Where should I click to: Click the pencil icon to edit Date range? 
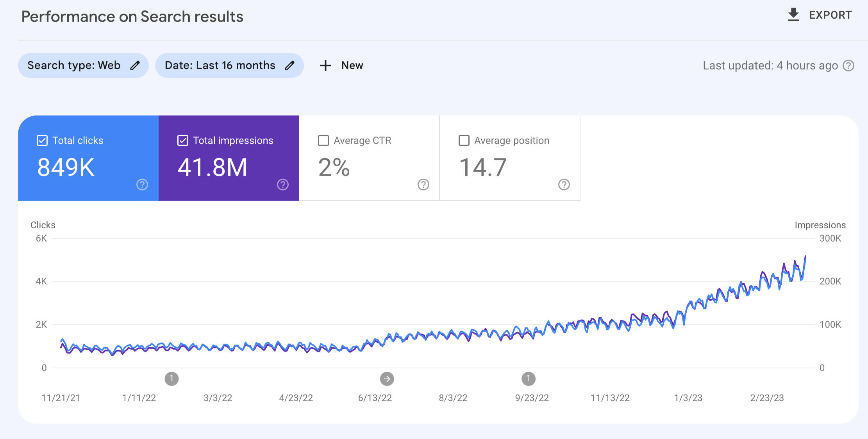point(289,66)
